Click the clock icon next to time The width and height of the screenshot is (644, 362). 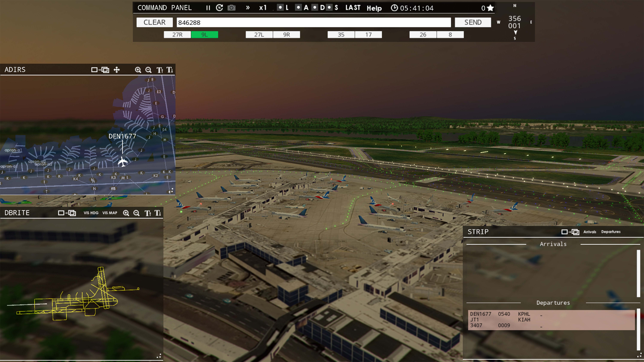coord(394,8)
